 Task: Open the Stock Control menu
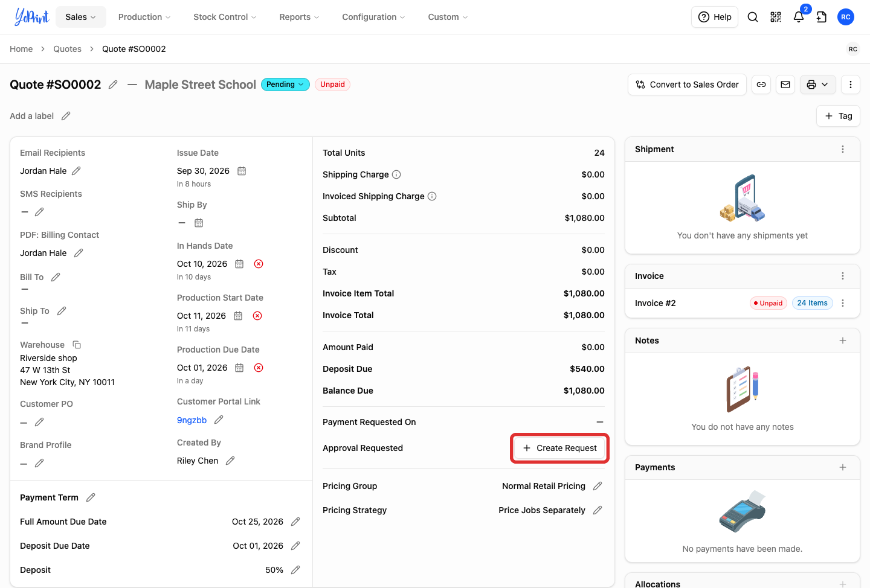click(x=225, y=17)
